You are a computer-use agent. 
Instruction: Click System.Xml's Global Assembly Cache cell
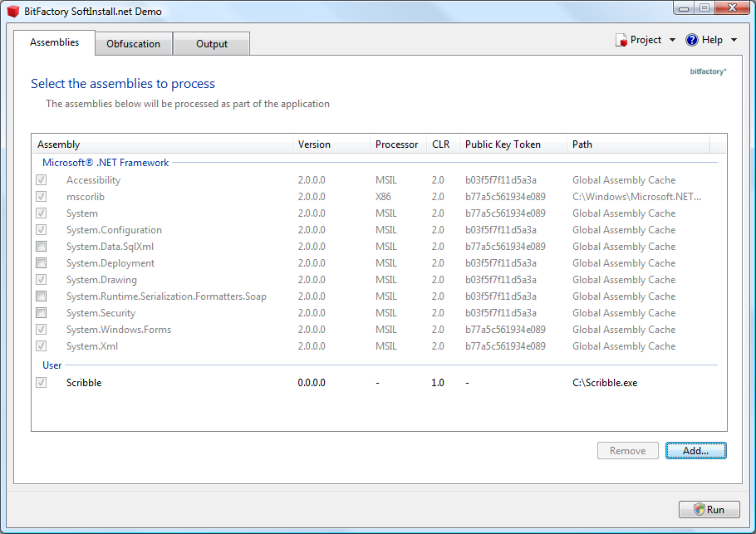[624, 346]
